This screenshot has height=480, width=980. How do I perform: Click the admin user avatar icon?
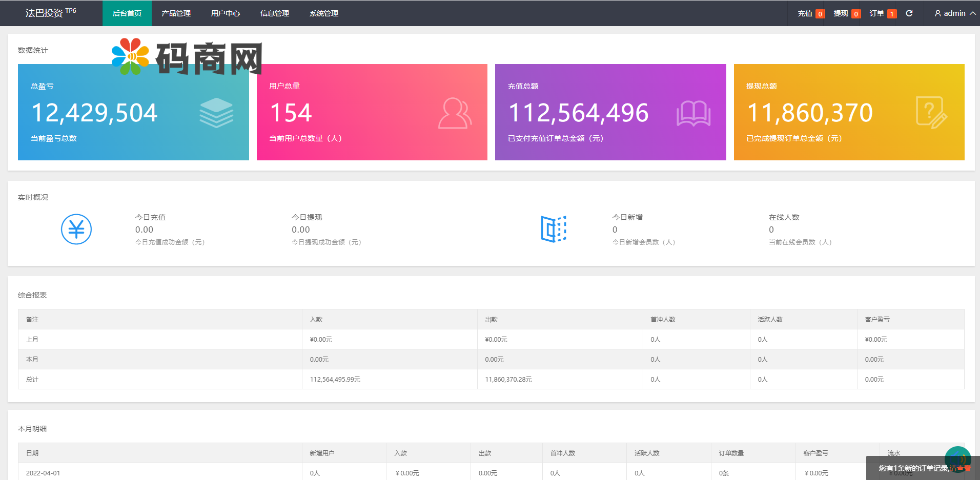[x=937, y=13]
